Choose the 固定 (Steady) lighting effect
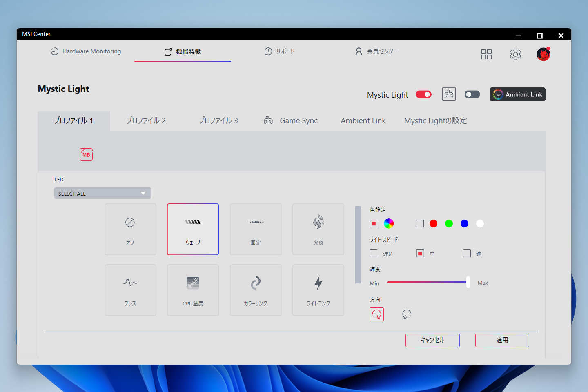 point(256,229)
